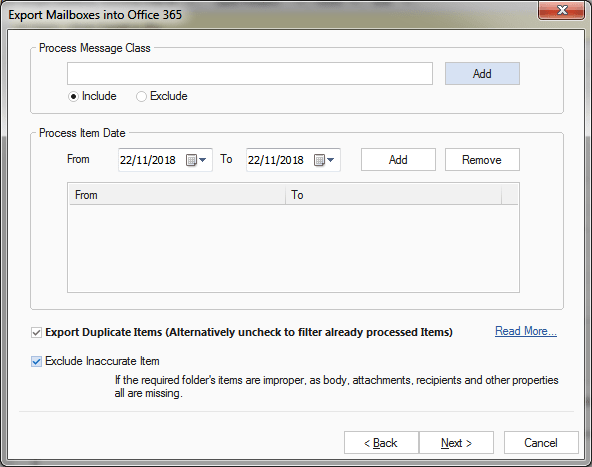The height and width of the screenshot is (467, 592).
Task: Open the From date calendar picker
Action: point(191,160)
